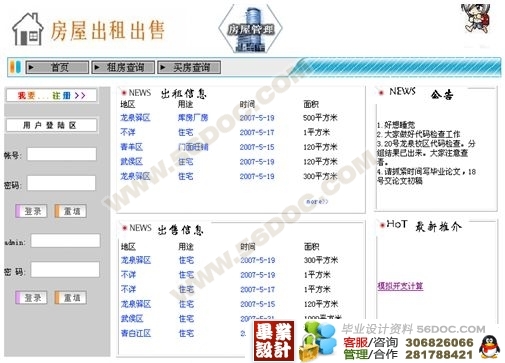Click the 我要...注册 register button
The image size is (505, 363).
pos(52,96)
